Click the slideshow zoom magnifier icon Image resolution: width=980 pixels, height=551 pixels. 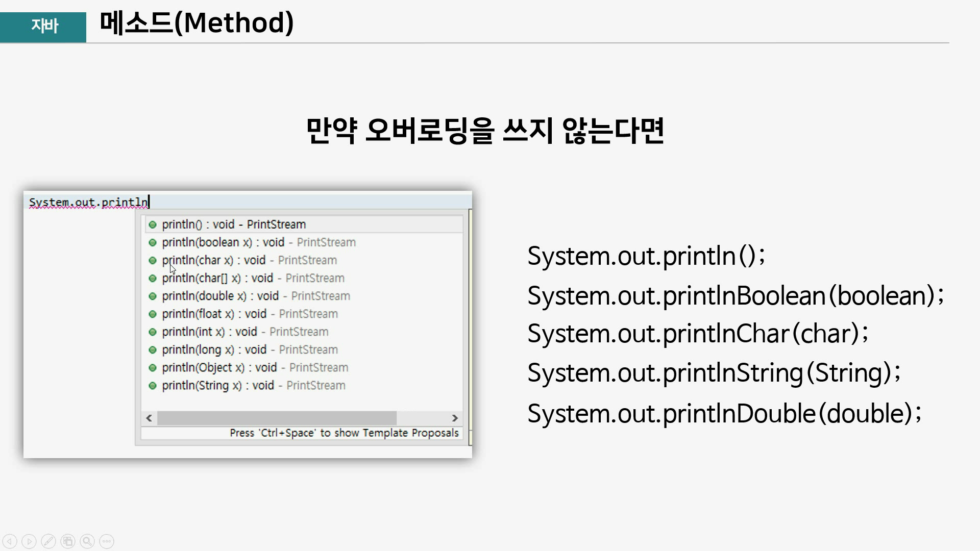(x=87, y=541)
